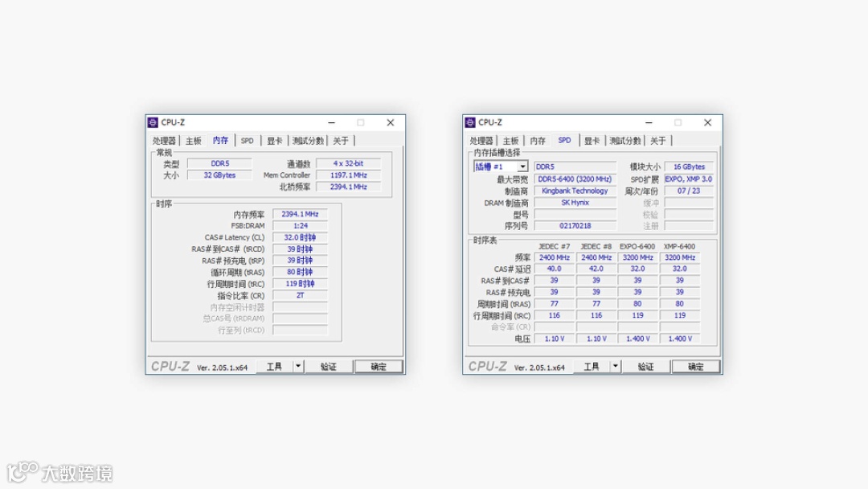Screen dimensions: 868x489
Task: Open 工具 dropdown arrow in right CPU-Z window
Action: (615, 367)
